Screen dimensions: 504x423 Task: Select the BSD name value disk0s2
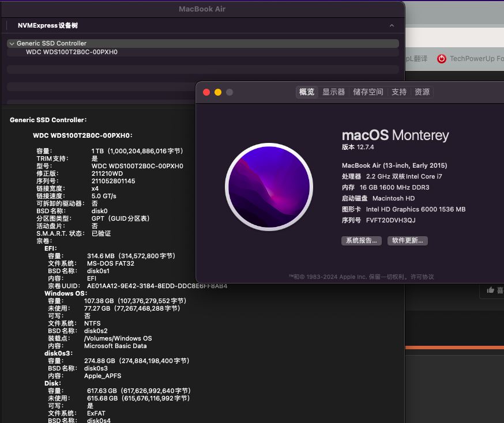click(x=96, y=331)
